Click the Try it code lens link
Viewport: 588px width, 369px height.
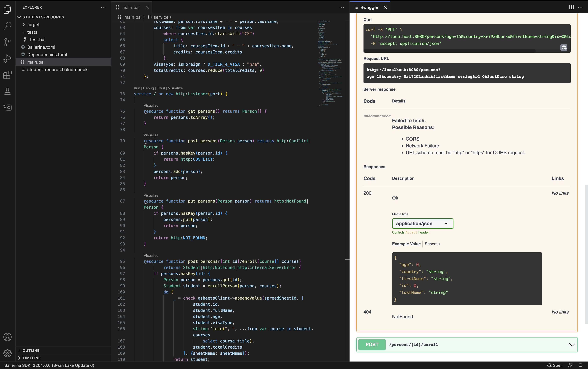click(161, 88)
